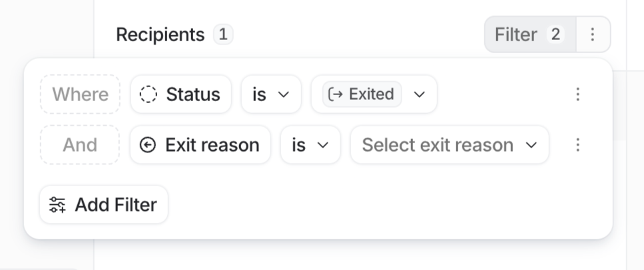644x270 pixels.
Task: Click the Exit reason arrow-circle icon
Action: (x=148, y=145)
